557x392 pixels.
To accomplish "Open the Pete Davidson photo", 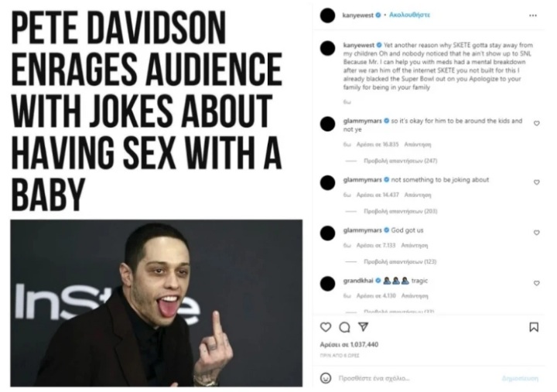I will 156,303.
